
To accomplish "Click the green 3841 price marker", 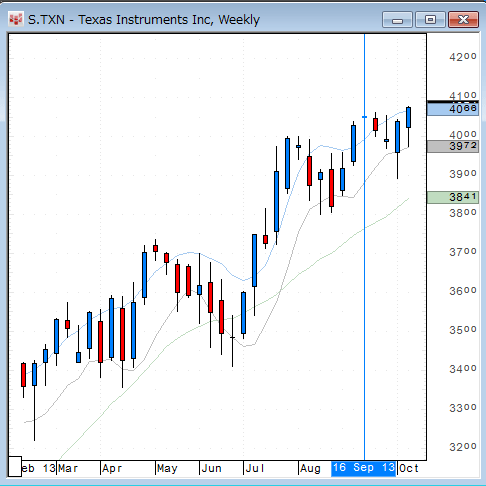I will point(453,197).
